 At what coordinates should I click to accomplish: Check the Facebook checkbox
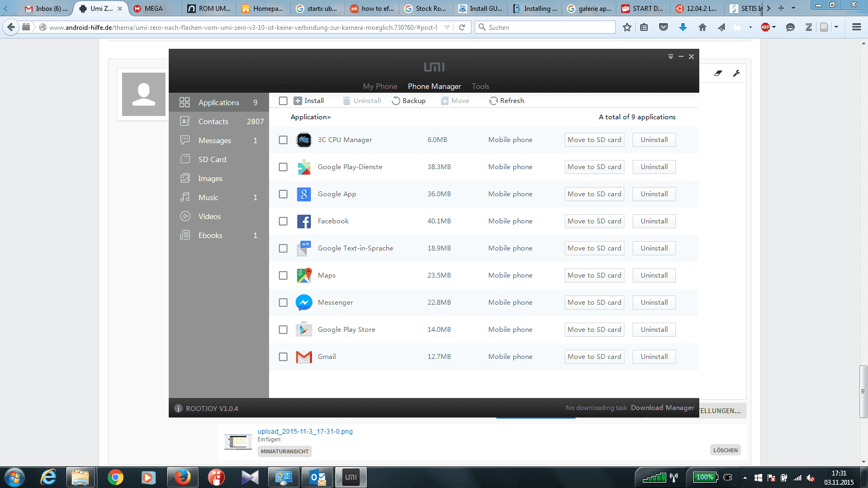[x=283, y=221]
